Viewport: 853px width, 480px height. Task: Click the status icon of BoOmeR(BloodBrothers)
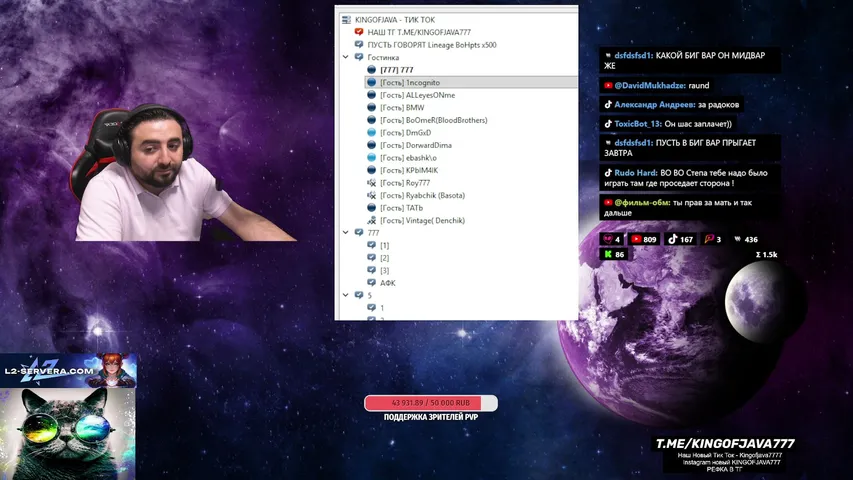[372, 120]
